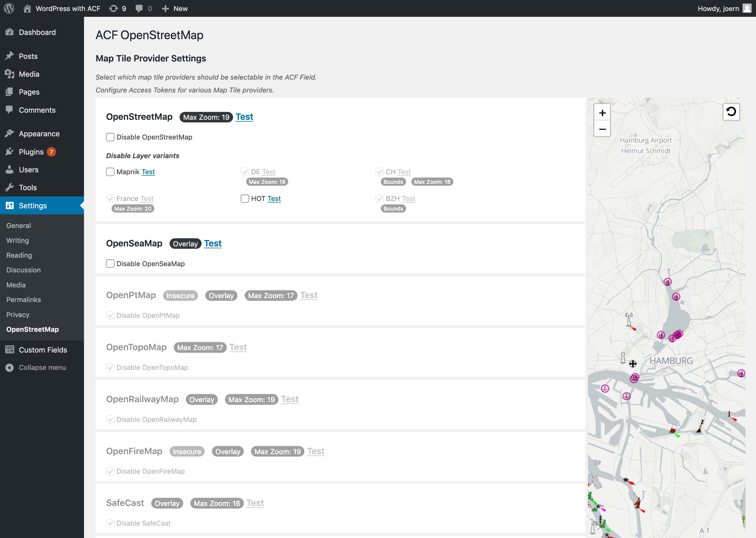Viewport: 756px width, 538px height.
Task: Click the plus New icon in admin bar
Action: click(x=165, y=9)
